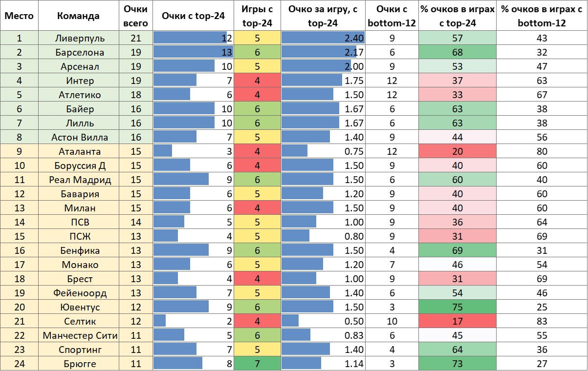Select the red games cell for Интер
Screen dimensions: 588x371
(x=257, y=80)
